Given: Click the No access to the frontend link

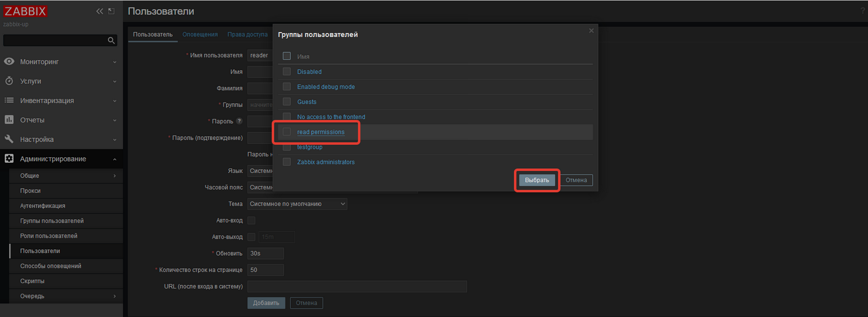Looking at the screenshot, I should [331, 117].
